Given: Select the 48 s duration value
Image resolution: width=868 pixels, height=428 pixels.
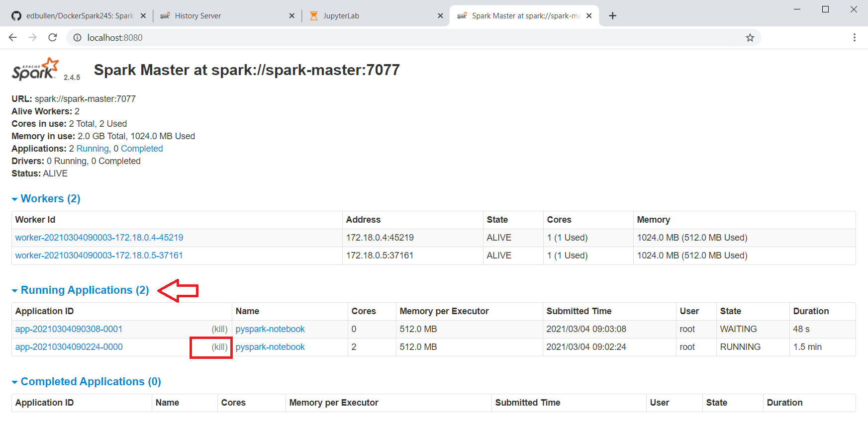Looking at the screenshot, I should (x=801, y=329).
